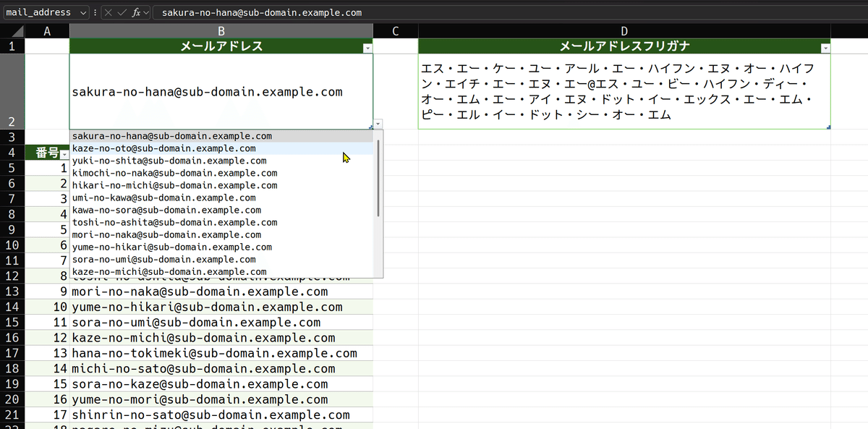Click cell sora-no-umi@sub-domain.example.com in row 15
This screenshot has width=868, height=429.
(221, 322)
